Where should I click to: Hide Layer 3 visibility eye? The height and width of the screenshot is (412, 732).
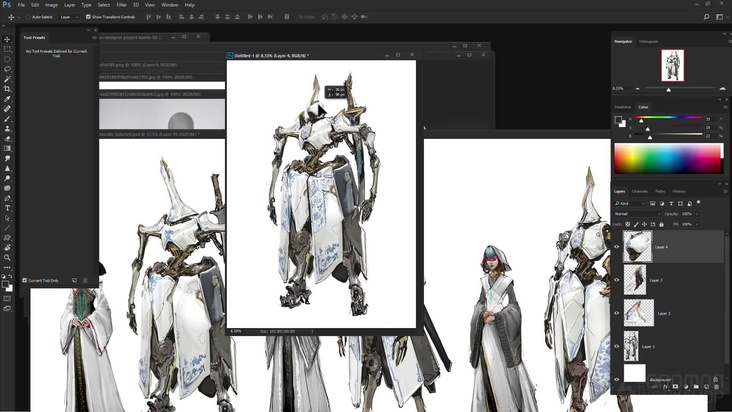(x=617, y=280)
